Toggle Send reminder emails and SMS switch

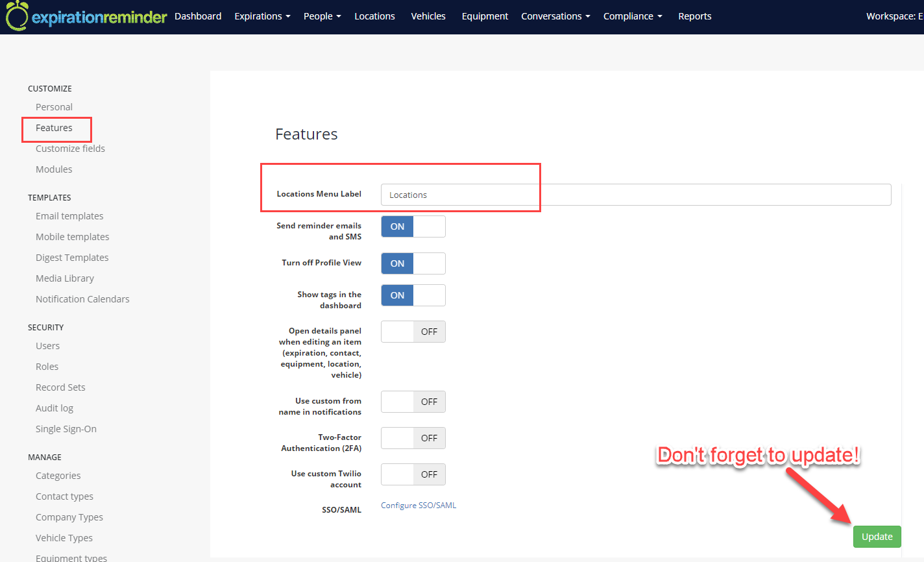tap(413, 226)
